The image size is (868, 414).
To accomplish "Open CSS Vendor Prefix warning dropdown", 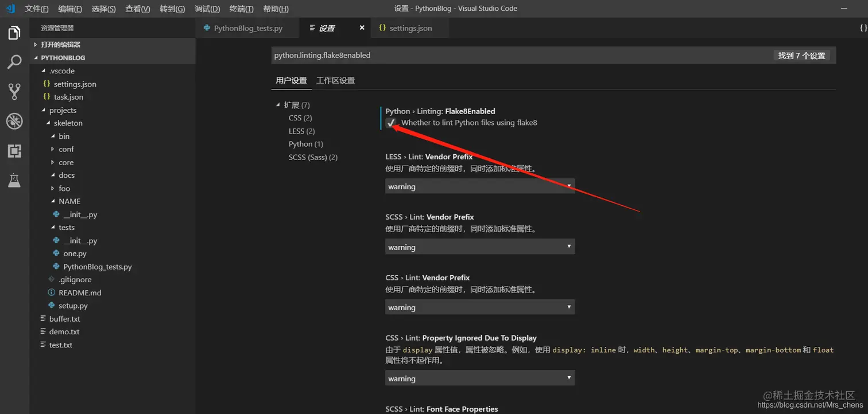I will [480, 307].
